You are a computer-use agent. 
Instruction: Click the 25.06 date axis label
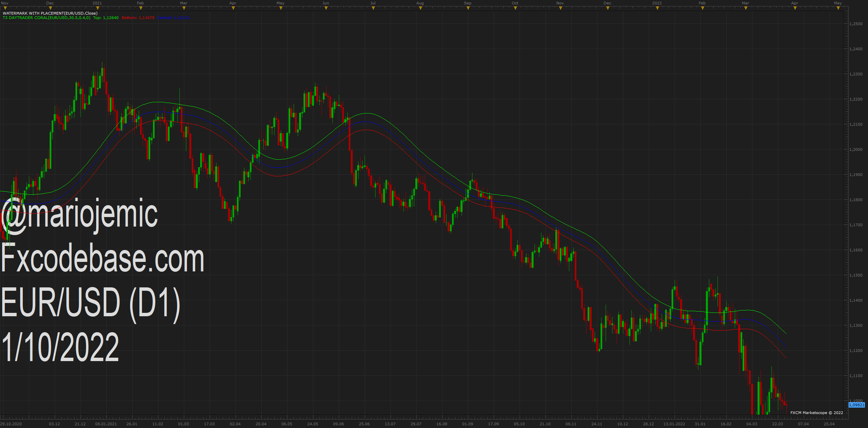(364, 424)
